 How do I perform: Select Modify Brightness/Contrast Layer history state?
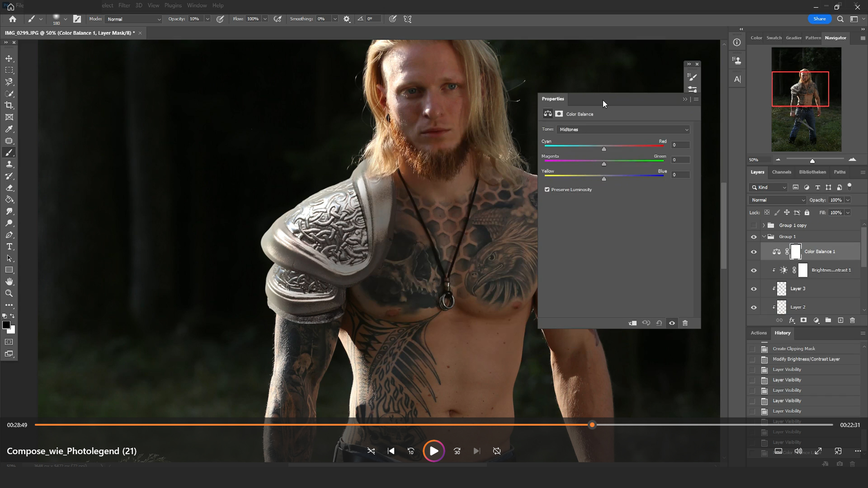click(x=806, y=359)
